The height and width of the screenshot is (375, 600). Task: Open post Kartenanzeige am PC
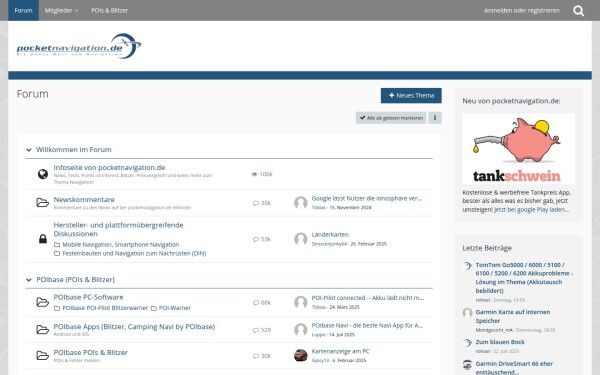click(341, 351)
